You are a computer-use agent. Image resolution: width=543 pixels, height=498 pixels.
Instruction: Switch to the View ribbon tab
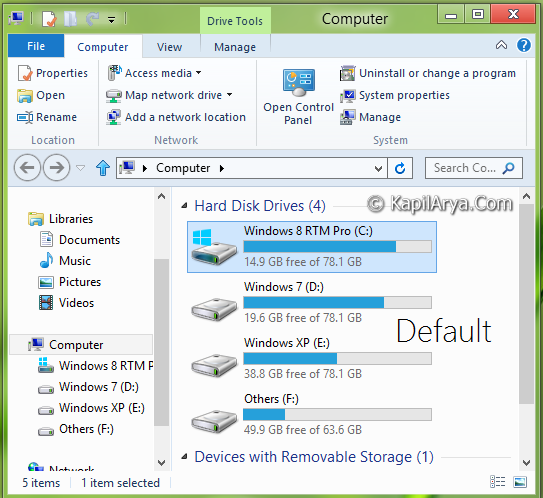tap(169, 47)
